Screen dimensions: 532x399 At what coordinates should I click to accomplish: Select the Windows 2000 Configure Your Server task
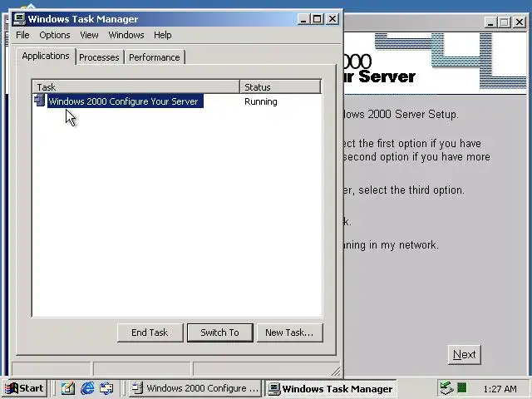click(x=124, y=101)
